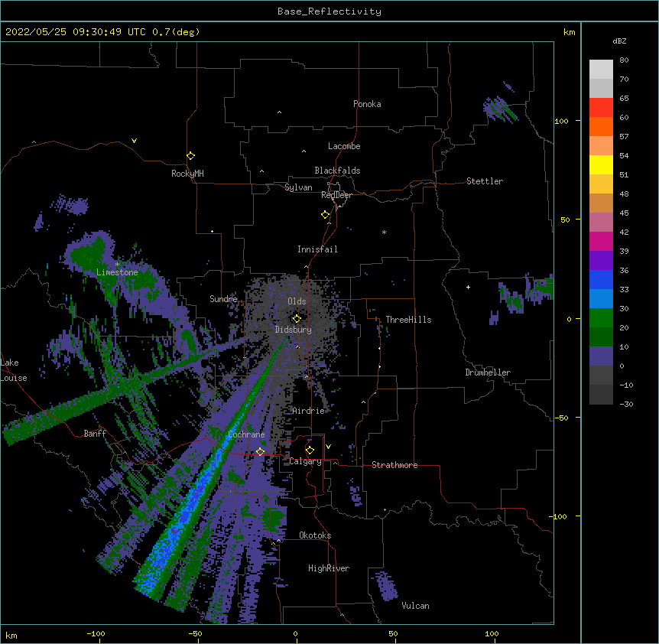This screenshot has height=644, width=659.
Task: Click the RockyMH label
Action: [x=187, y=174]
